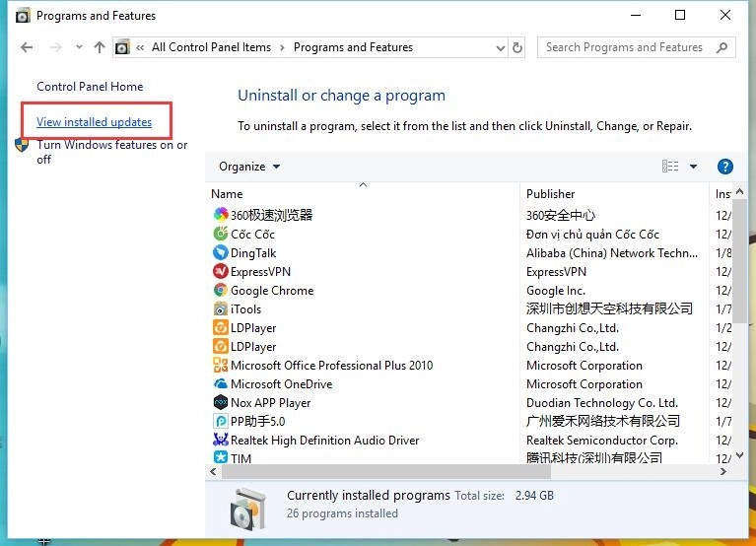Click the change view layout icon

point(670,167)
